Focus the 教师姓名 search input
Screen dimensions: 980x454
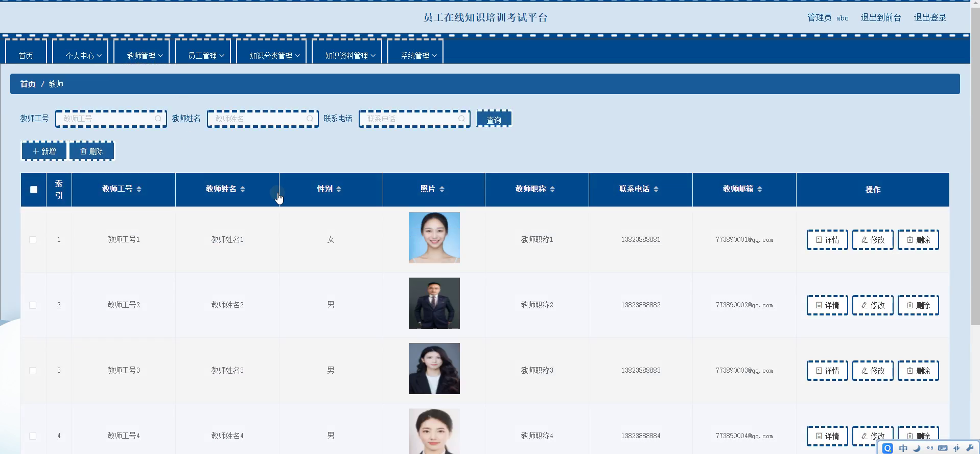[263, 119]
